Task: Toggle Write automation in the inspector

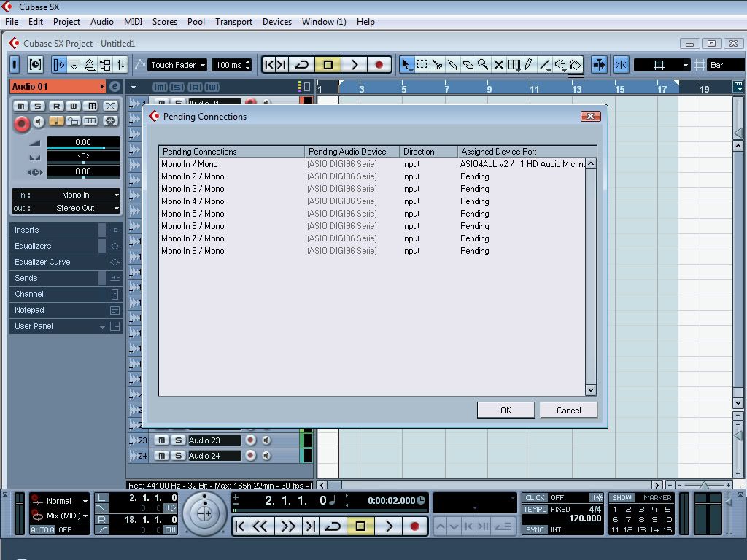Action: click(74, 106)
